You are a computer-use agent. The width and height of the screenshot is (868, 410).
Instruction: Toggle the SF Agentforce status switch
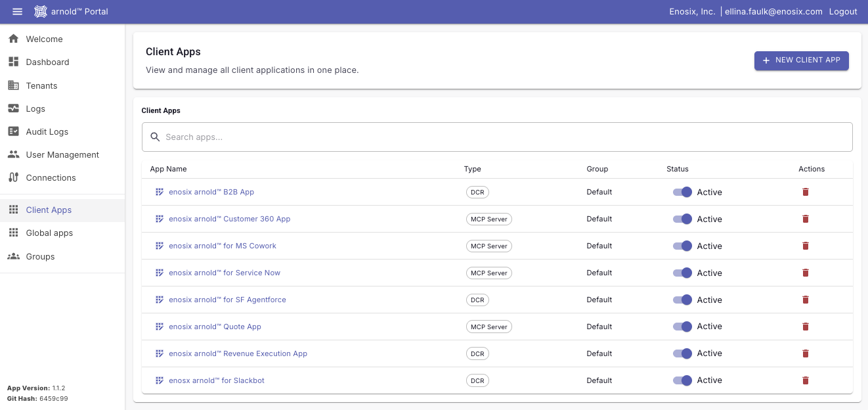click(x=683, y=300)
